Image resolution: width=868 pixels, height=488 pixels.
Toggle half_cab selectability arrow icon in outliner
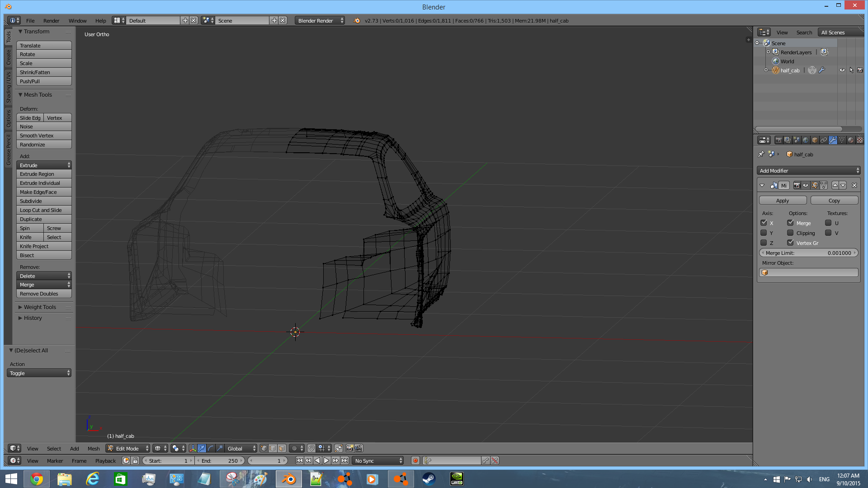coord(851,70)
